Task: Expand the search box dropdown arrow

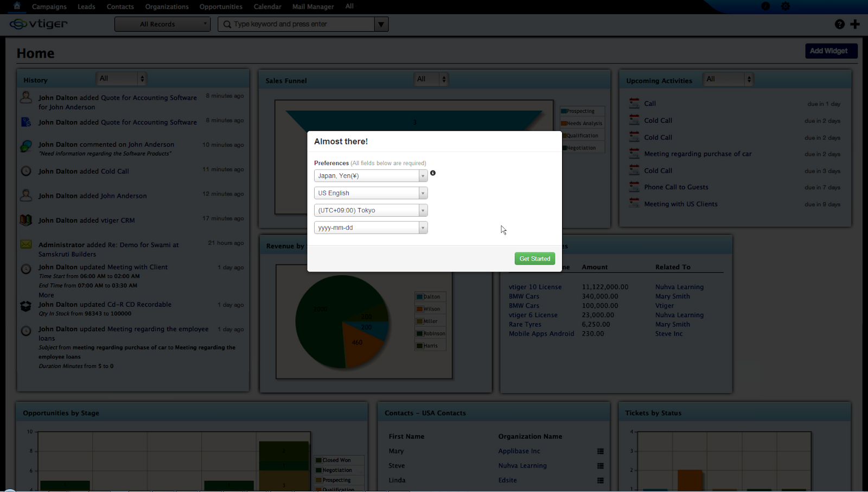Action: [x=381, y=24]
